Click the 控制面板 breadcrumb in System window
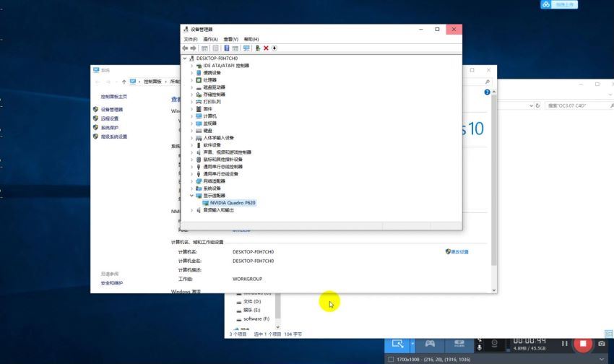 coord(152,82)
